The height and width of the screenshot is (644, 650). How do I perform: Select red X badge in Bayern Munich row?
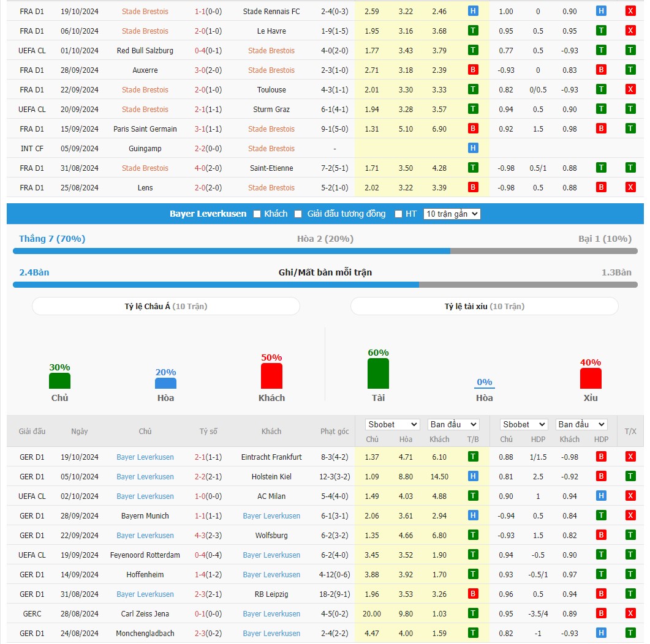coord(630,515)
